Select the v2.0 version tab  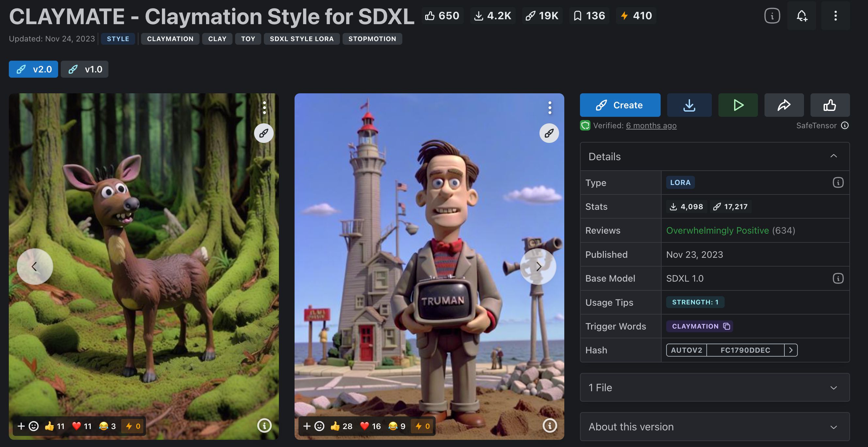click(x=33, y=69)
